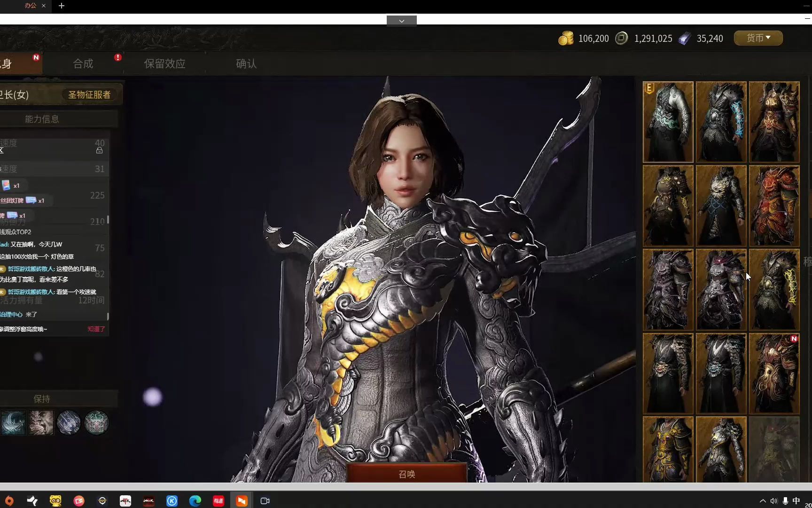Image resolution: width=812 pixels, height=508 pixels.
Task: Open the round winged emblem taskbar app
Action: coord(102,501)
